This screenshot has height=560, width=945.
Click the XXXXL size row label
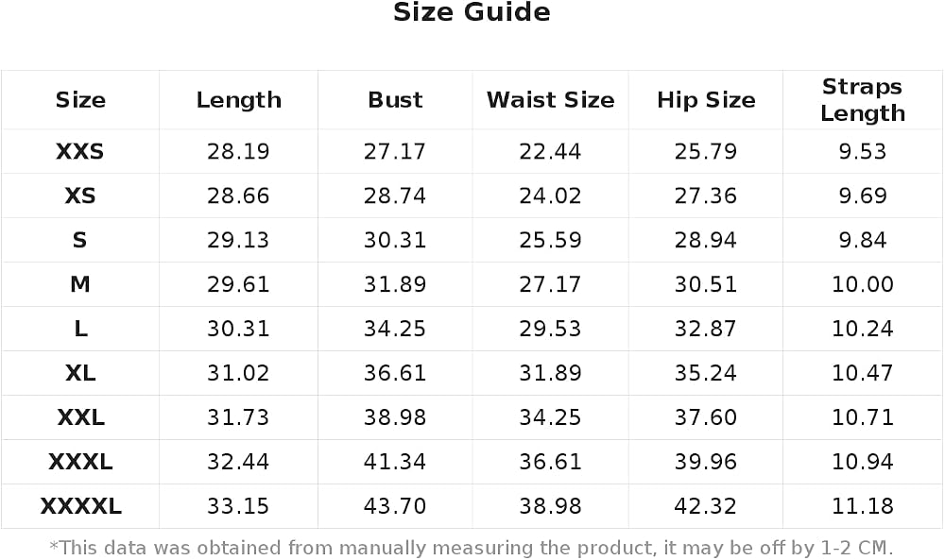(80, 506)
